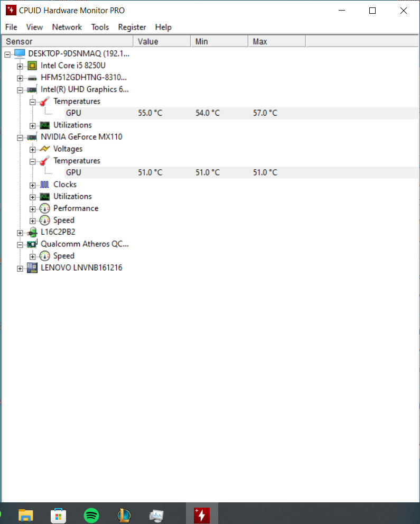Collapse the Intel(R) UHD Graphics node

click(x=20, y=90)
